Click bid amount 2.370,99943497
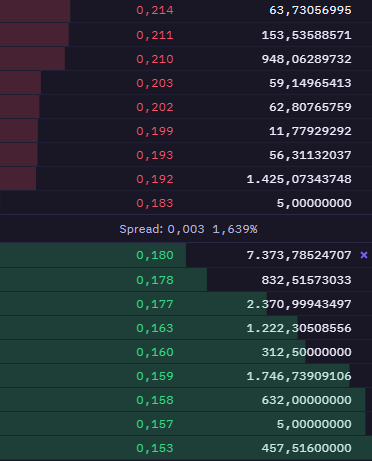Viewport: 372px width, 461px height. point(299,304)
